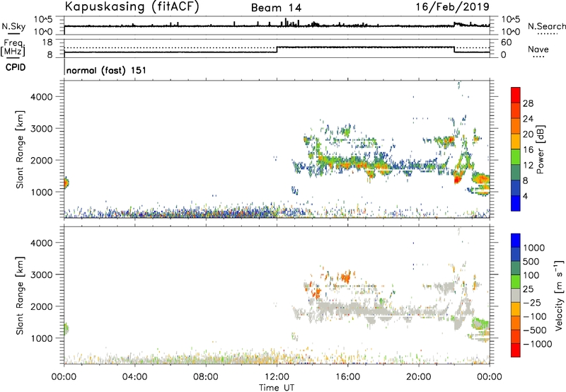Select the "CPID" row label
The width and height of the screenshot is (566, 392).
[x=16, y=67]
